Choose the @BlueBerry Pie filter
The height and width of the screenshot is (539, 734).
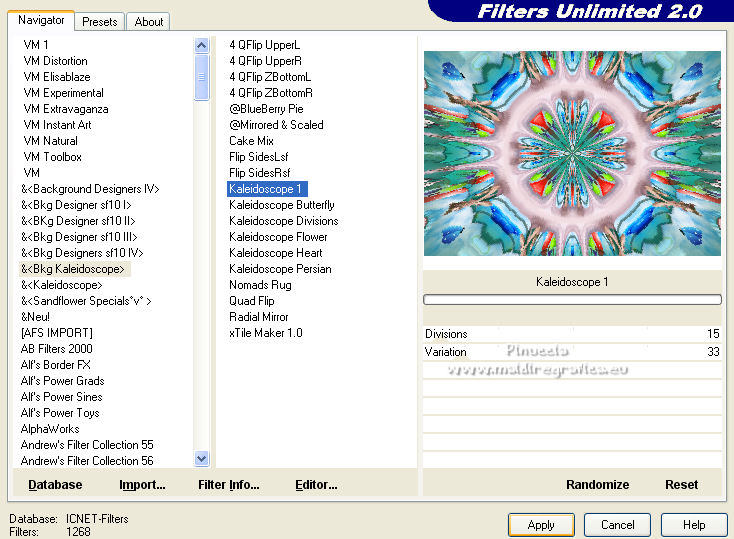pos(266,109)
